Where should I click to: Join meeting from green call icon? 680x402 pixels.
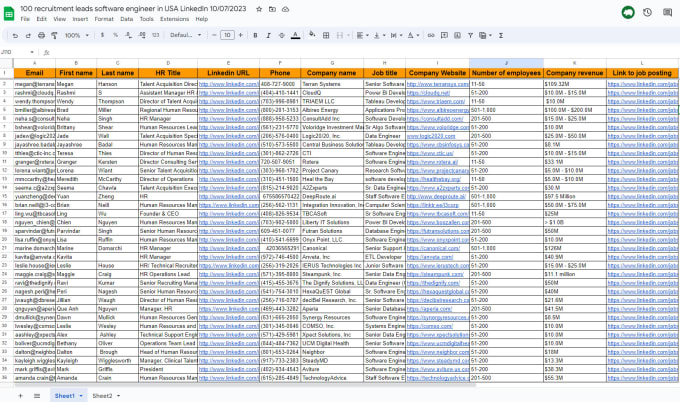point(628,13)
